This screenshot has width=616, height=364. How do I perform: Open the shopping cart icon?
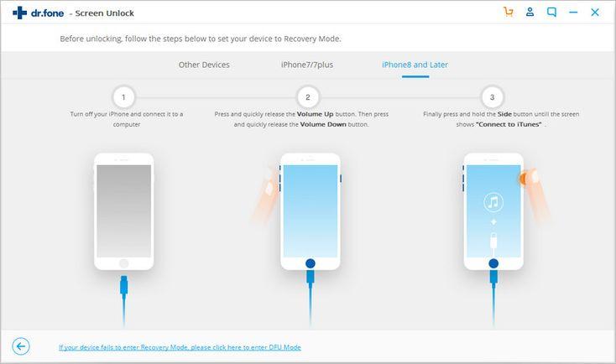tap(509, 13)
